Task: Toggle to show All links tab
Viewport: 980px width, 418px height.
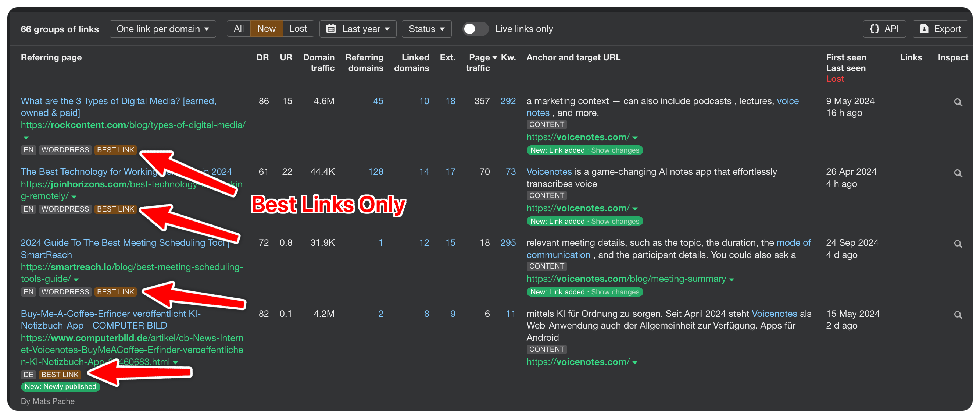Action: click(x=238, y=28)
